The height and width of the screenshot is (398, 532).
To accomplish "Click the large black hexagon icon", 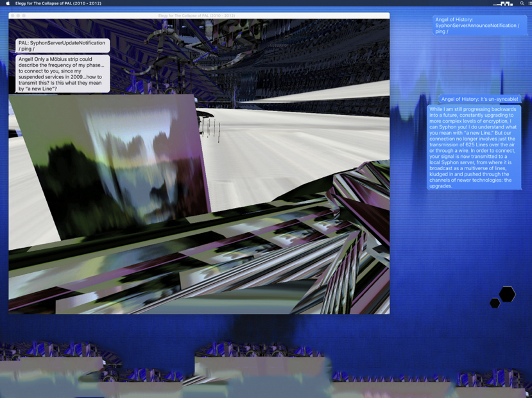I will (x=507, y=294).
